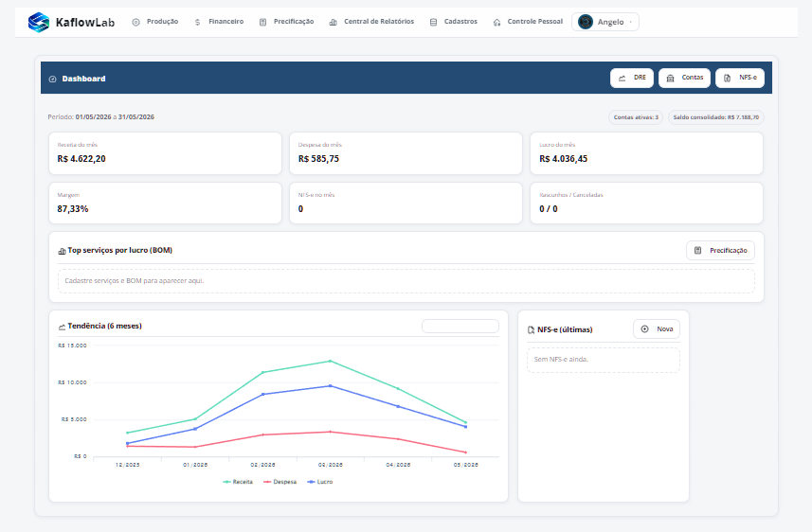Click the Controle Pessoal home icon

tap(496, 23)
